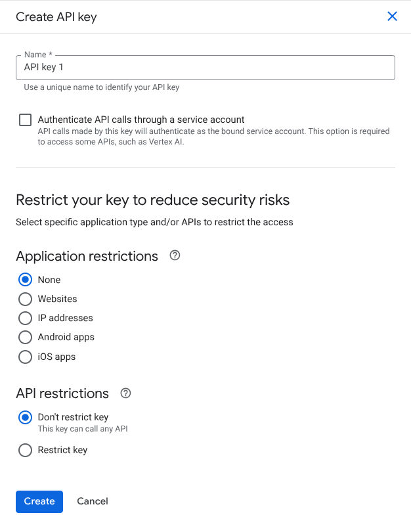
Task: Select the Android apps restriction
Action: [x=25, y=337]
